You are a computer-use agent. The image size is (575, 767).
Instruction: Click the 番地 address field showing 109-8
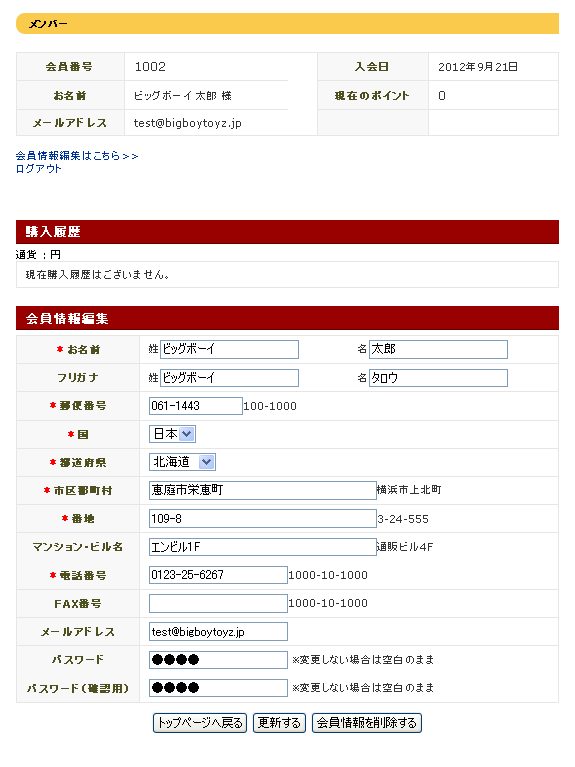pyautogui.click(x=263, y=519)
